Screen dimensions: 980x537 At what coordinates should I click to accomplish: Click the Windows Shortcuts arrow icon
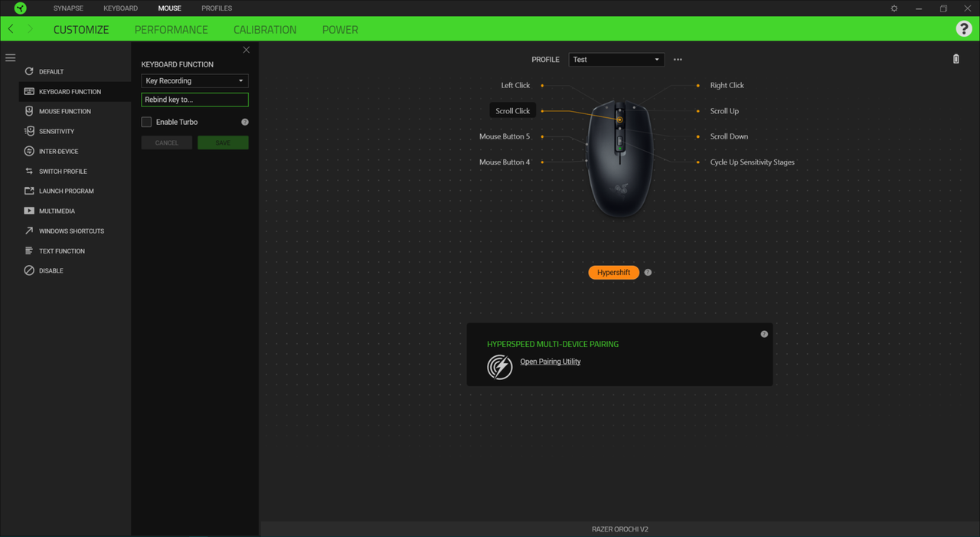(29, 231)
